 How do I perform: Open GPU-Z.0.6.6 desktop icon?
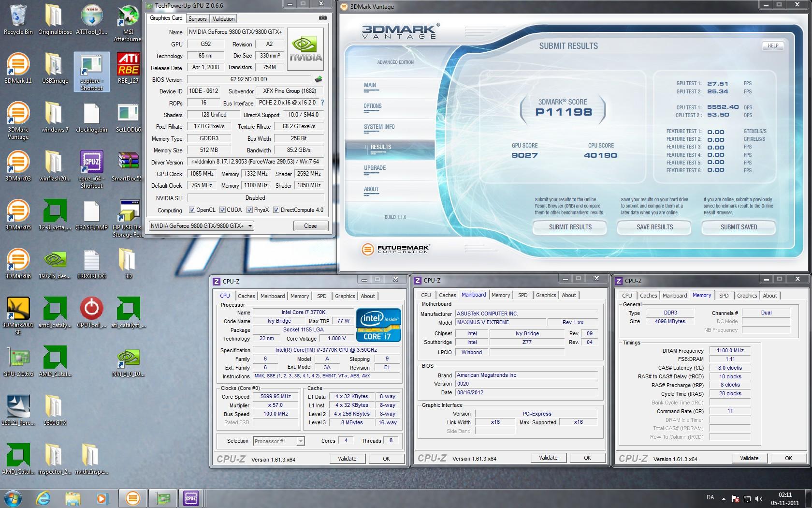18,361
